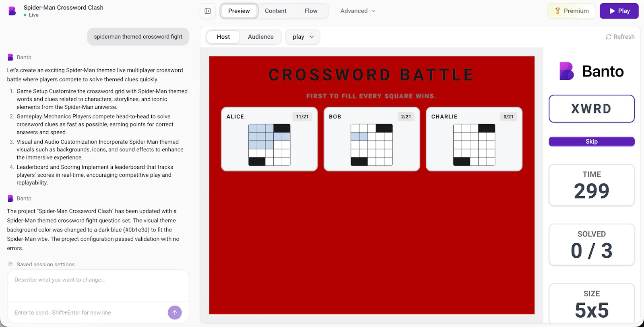Expand the Advanced dropdown
This screenshot has width=644, height=327.
pyautogui.click(x=358, y=11)
